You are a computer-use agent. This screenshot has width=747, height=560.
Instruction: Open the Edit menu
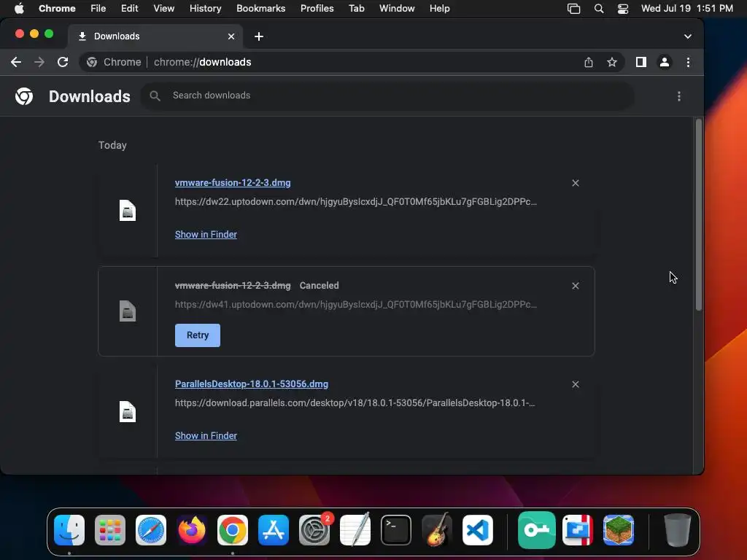pos(130,9)
